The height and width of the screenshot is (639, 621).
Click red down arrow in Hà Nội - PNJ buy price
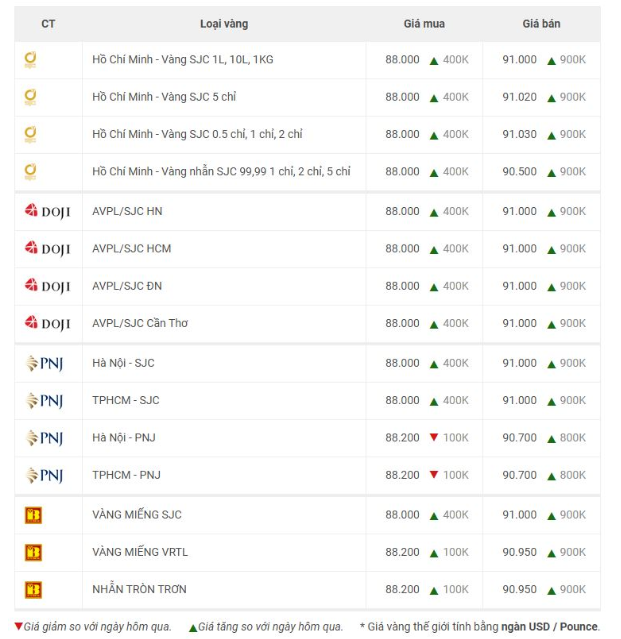click(x=434, y=437)
